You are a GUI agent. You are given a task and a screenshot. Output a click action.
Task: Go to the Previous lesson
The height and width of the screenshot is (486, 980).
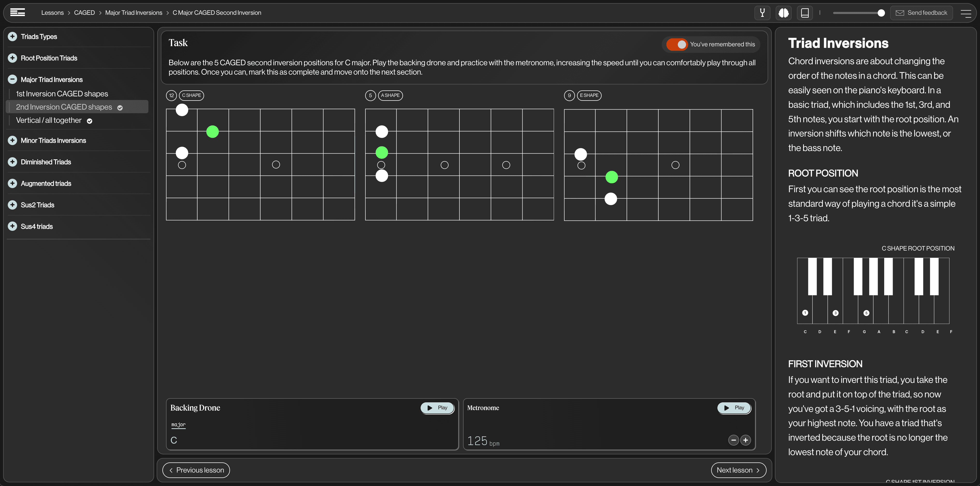point(196,470)
